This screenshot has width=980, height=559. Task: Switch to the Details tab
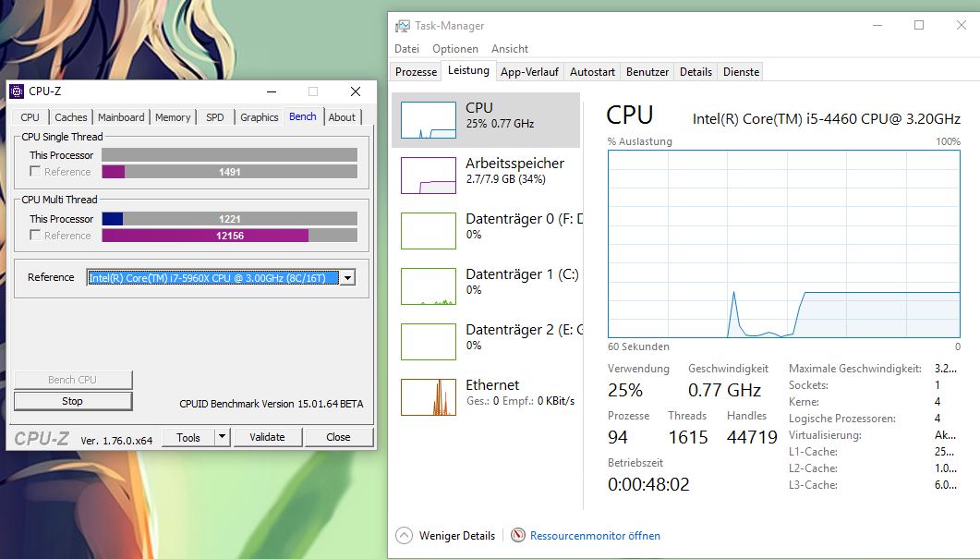click(696, 72)
